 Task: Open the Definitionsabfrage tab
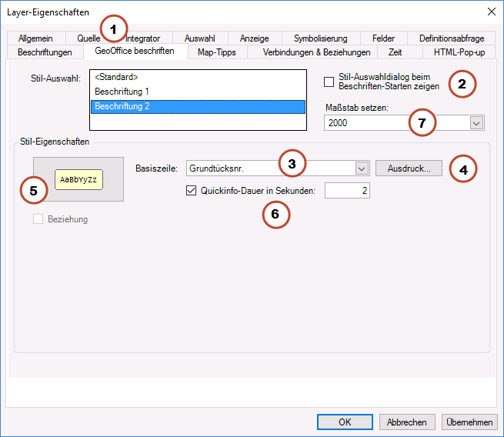coord(452,38)
